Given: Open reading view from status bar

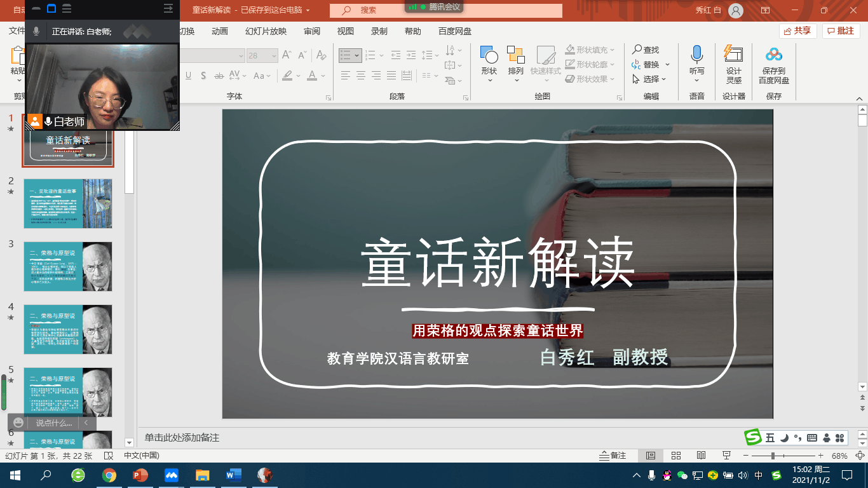Looking at the screenshot, I should pos(701,456).
